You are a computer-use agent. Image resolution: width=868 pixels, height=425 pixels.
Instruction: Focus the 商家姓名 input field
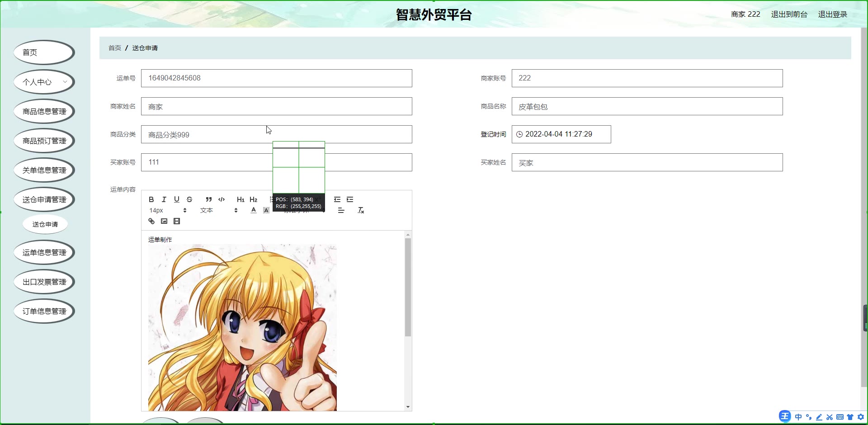(277, 106)
